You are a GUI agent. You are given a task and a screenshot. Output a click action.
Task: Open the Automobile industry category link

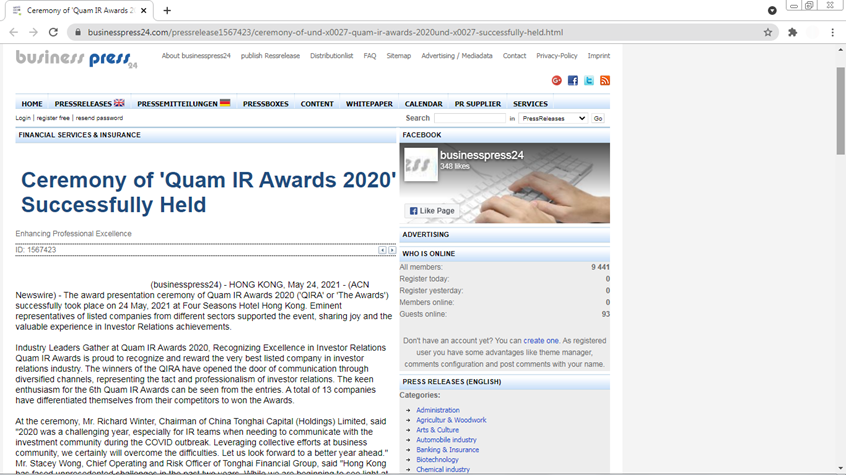(x=446, y=440)
